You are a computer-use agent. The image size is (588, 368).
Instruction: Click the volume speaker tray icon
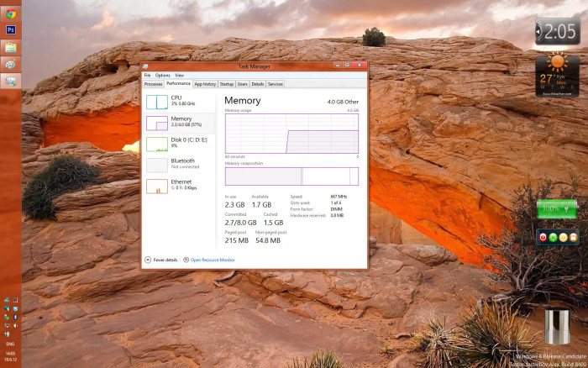[x=15, y=326]
